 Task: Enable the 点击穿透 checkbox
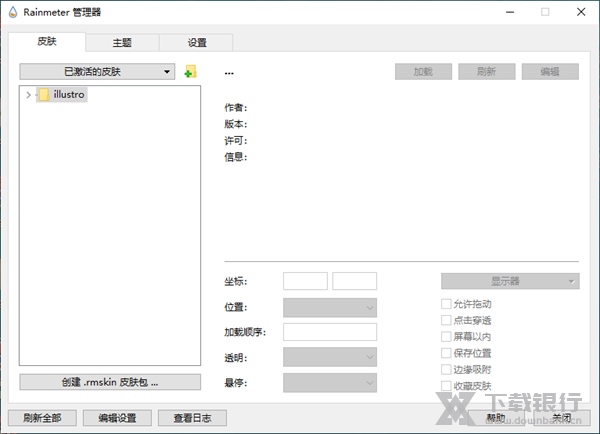click(x=446, y=320)
